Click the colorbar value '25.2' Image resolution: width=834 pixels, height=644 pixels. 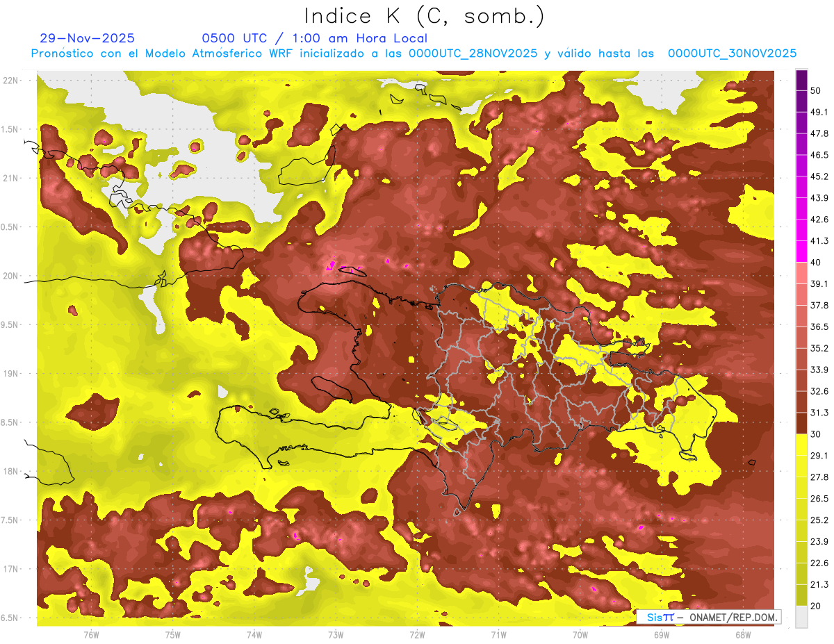point(819,520)
